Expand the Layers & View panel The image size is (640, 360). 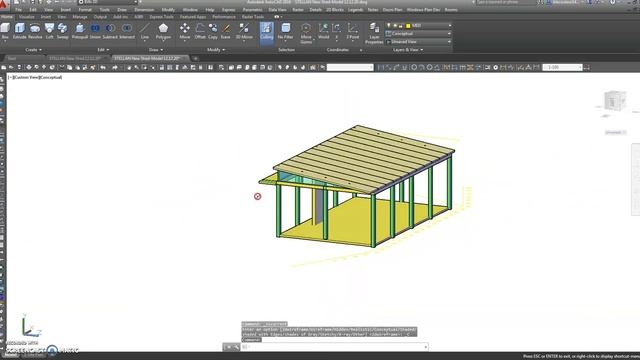[408, 50]
